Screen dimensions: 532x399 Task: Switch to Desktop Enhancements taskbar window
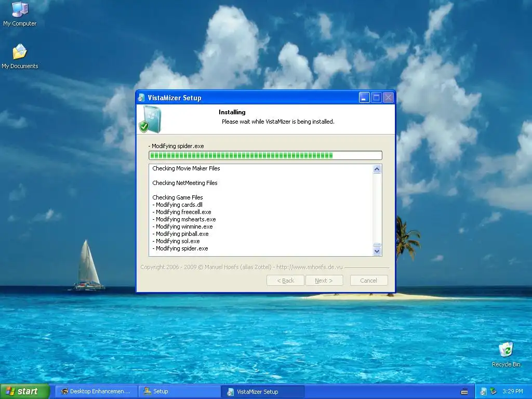pos(96,391)
